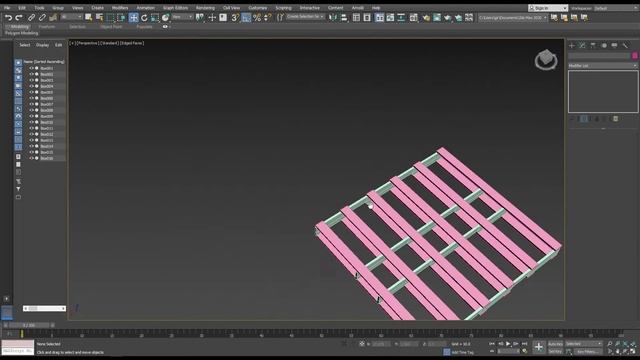Open the Create Selection Set dropdown
The height and width of the screenshot is (360, 640).
[x=305, y=17]
